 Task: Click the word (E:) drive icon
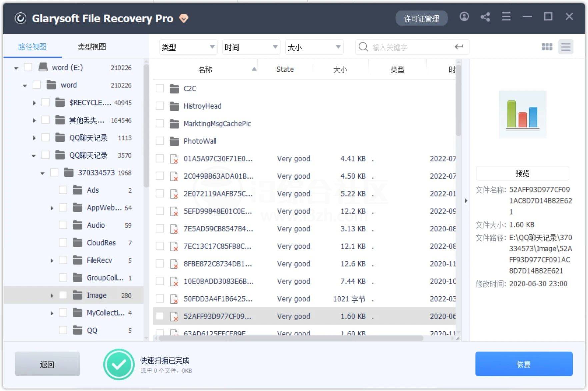pyautogui.click(x=43, y=67)
